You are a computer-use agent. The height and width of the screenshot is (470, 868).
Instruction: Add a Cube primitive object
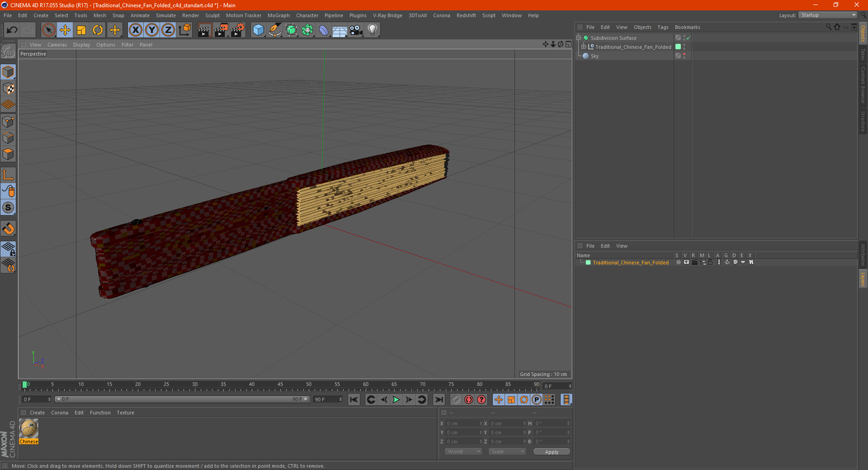pos(258,30)
